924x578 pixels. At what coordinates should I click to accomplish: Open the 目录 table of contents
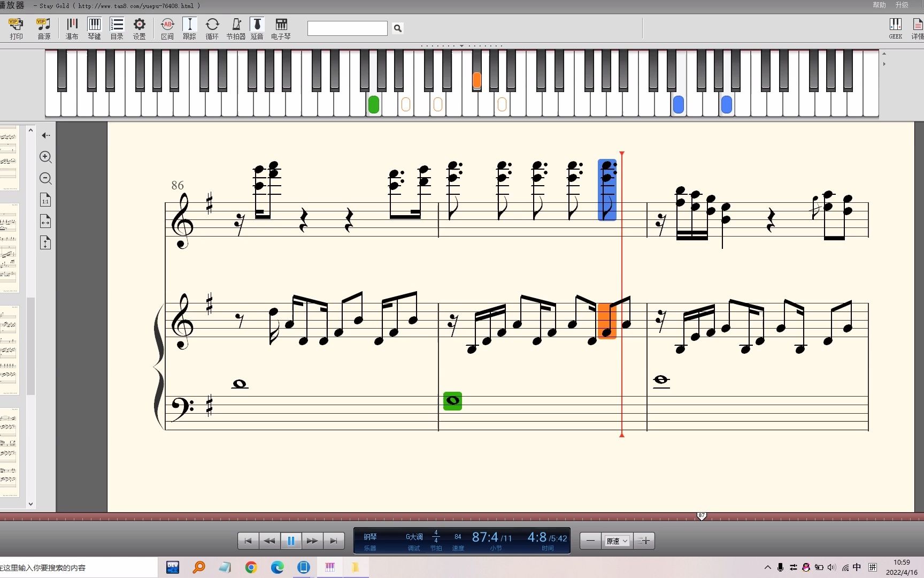point(117,28)
